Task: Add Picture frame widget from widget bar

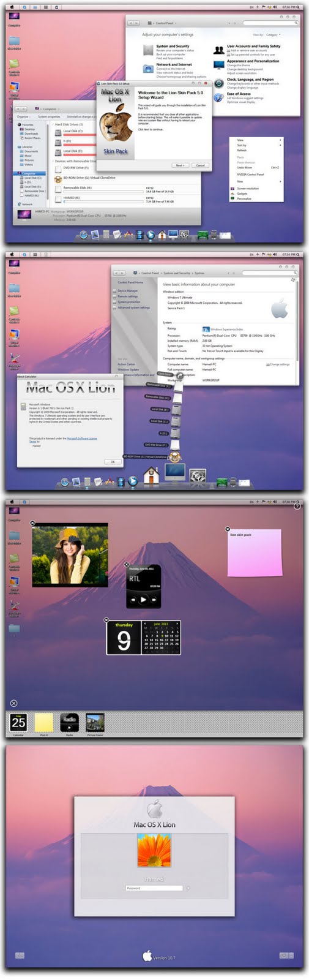Action: (x=95, y=723)
